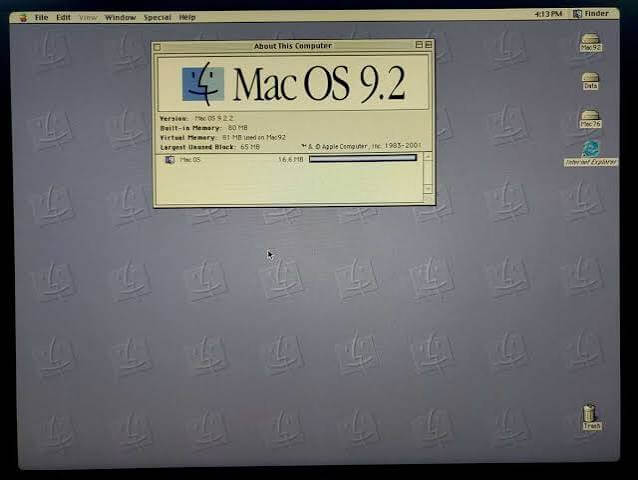Open the File menu
Image resolution: width=638 pixels, height=480 pixels.
coord(42,17)
